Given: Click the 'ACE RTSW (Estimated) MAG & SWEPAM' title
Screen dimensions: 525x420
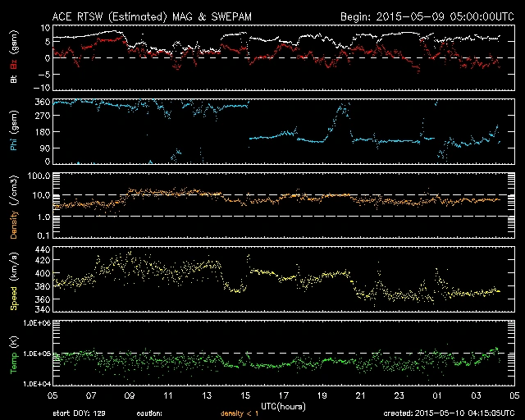Looking at the screenshot, I should [x=152, y=16].
